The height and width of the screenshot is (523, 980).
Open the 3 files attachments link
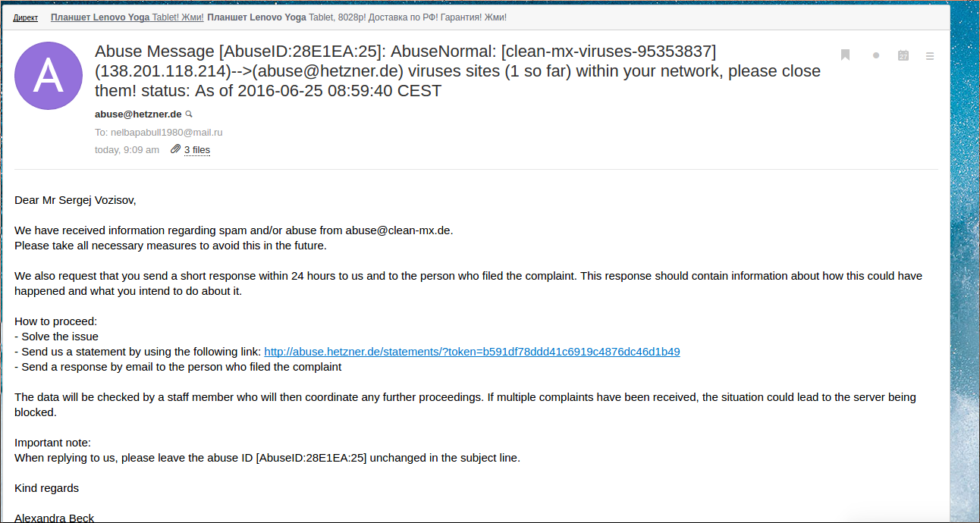coord(197,150)
